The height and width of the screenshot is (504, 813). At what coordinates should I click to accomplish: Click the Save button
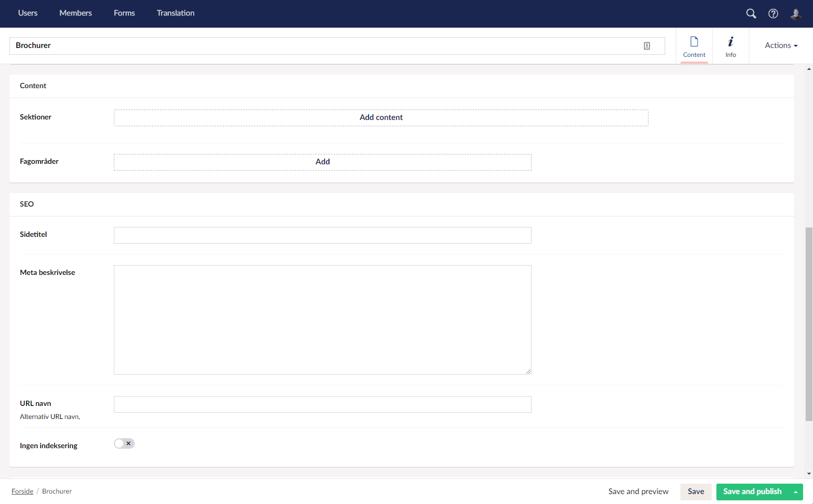point(696,492)
